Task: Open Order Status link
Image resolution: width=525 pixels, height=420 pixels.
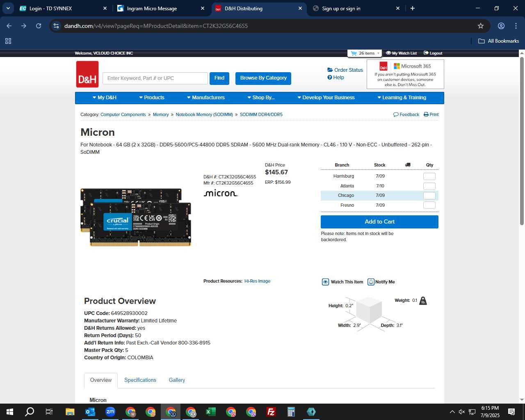Action: pos(345,70)
